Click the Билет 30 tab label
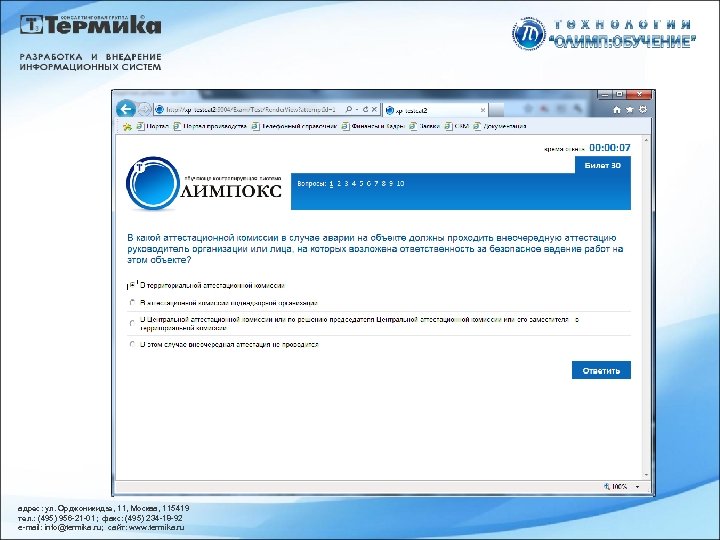Image resolution: width=720 pixels, height=540 pixels. 602,165
